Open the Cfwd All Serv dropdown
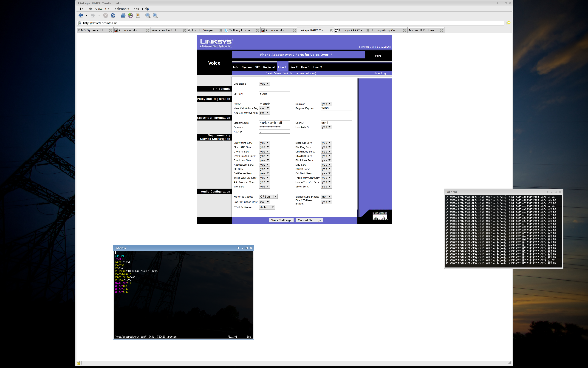This screenshot has width=588, height=368. [x=265, y=152]
